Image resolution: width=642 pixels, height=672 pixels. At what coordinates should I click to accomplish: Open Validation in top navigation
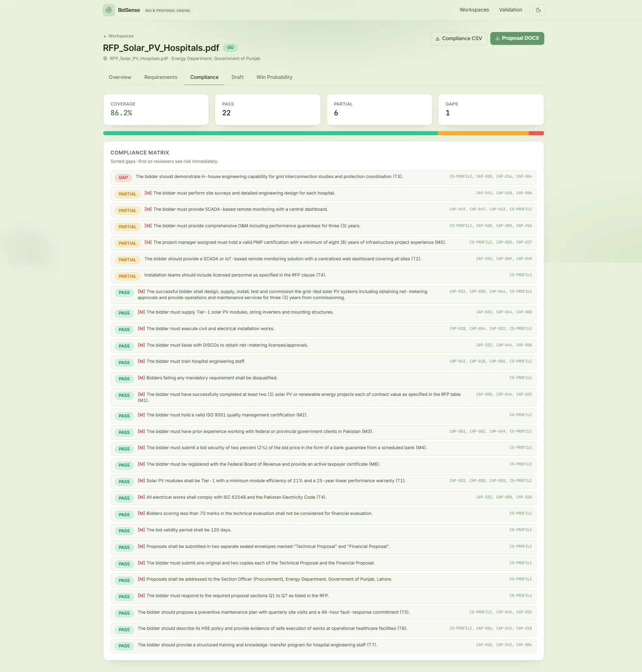coord(510,10)
